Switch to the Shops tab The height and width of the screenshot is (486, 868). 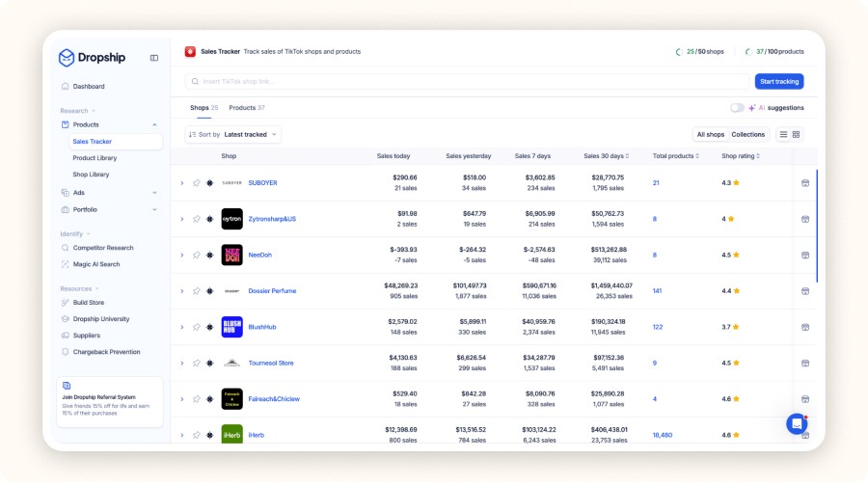pyautogui.click(x=203, y=108)
